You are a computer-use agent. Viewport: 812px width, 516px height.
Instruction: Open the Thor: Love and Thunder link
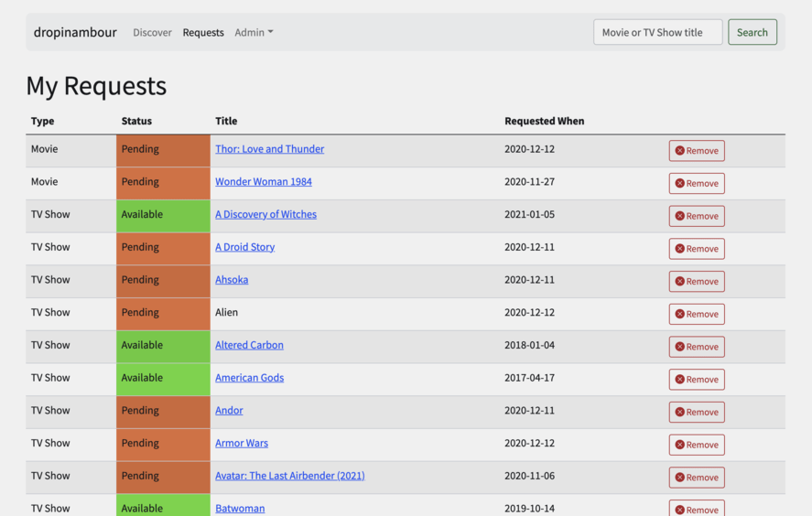[270, 149]
